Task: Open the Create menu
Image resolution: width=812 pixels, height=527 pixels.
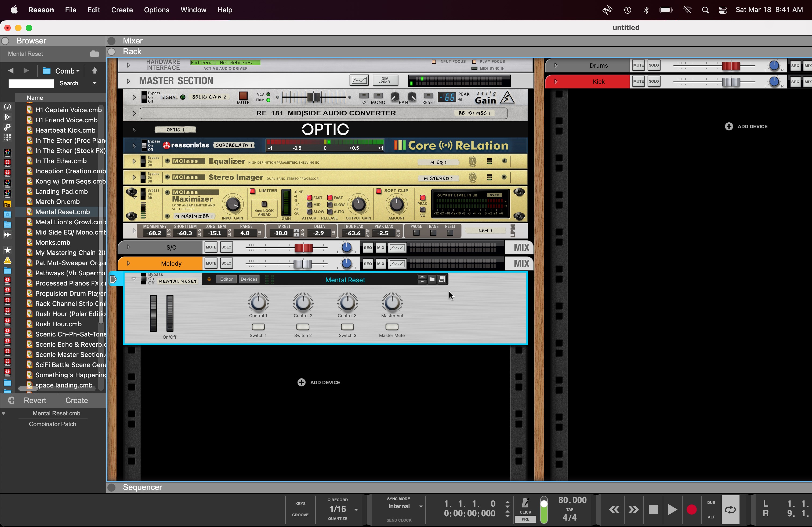Action: pos(122,10)
